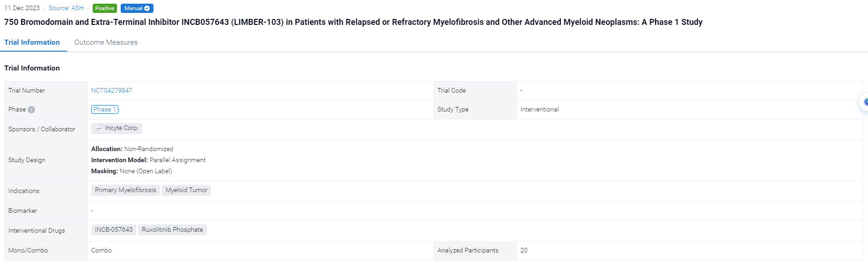Click the Primary Myelofibrosis indication tag
868x264 pixels.
pyautogui.click(x=125, y=190)
